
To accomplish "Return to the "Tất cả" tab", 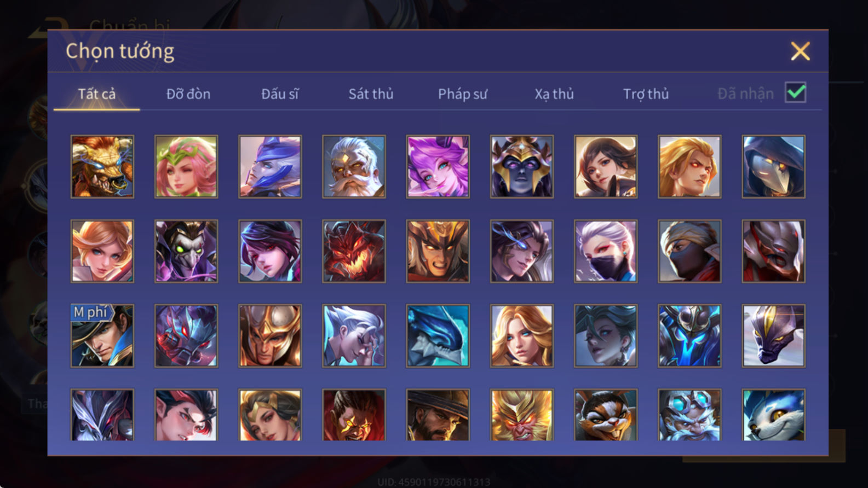I will (97, 94).
